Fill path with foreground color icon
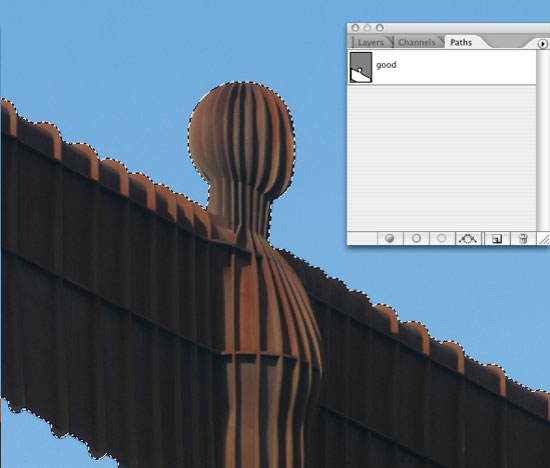 point(389,239)
